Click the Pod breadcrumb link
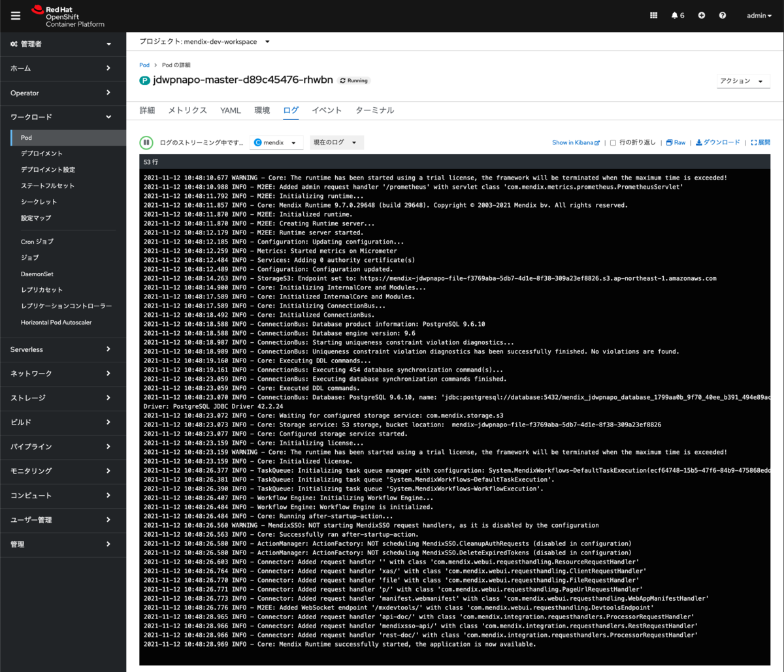Image resolution: width=784 pixels, height=672 pixels. [x=144, y=65]
